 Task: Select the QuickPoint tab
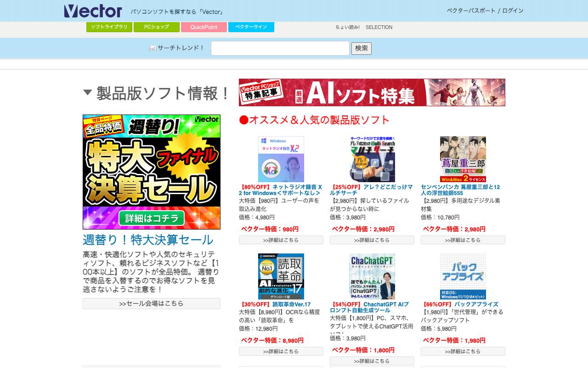click(204, 27)
